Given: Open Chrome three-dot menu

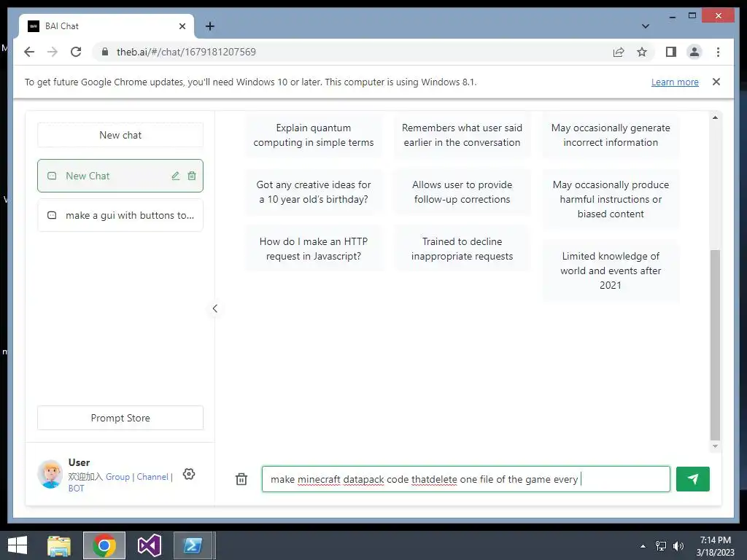Looking at the screenshot, I should point(718,52).
